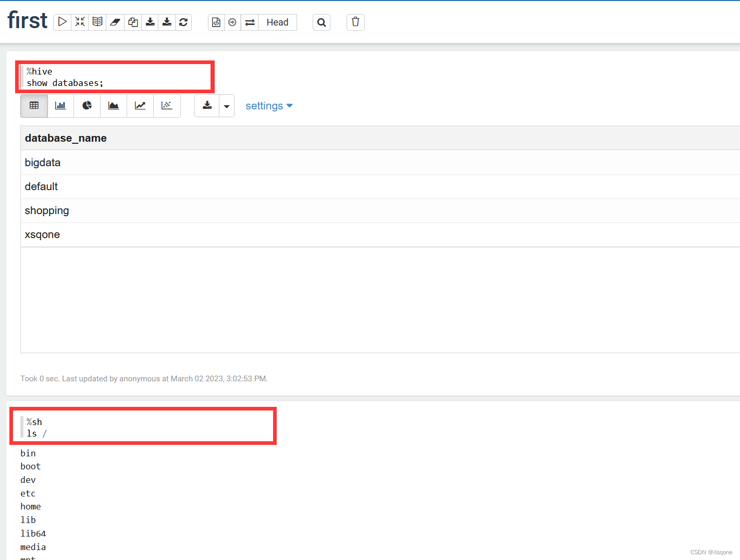The width and height of the screenshot is (740, 560).
Task: Click the second download icon in toolbar
Action: [167, 22]
